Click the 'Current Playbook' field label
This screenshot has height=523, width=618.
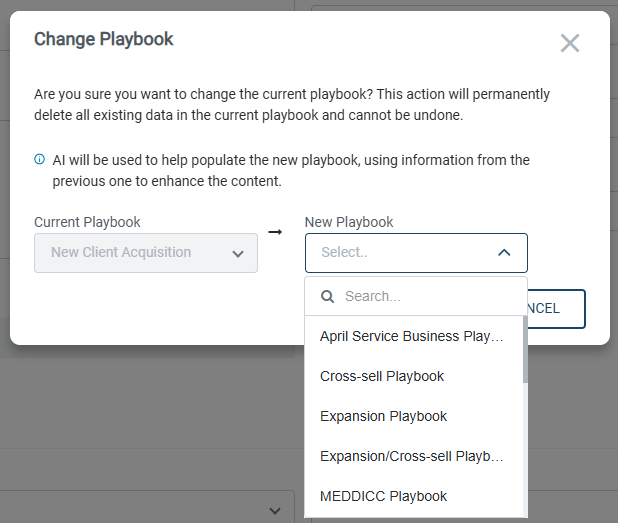[x=87, y=222]
